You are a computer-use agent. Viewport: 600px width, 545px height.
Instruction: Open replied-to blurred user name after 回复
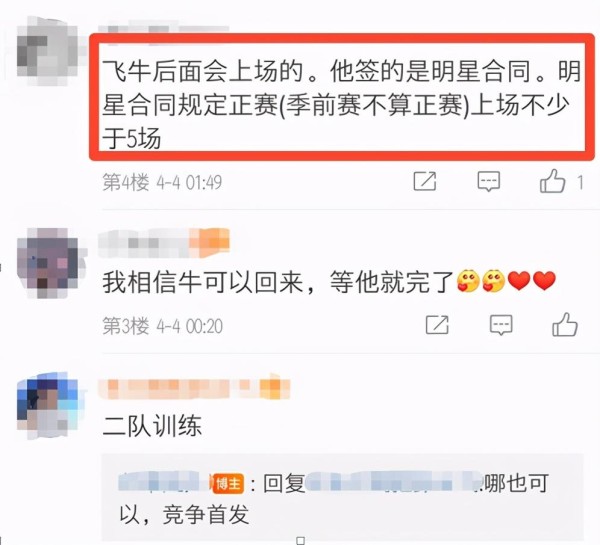(x=394, y=483)
